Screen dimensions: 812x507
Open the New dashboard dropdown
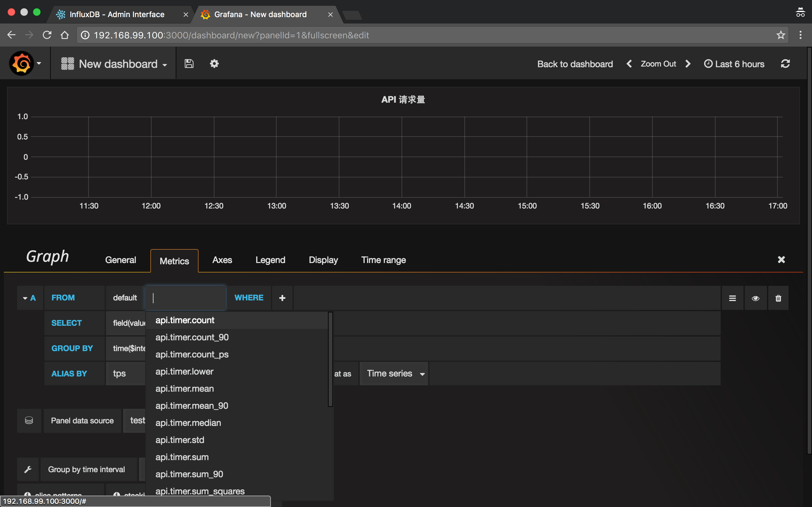tap(117, 64)
